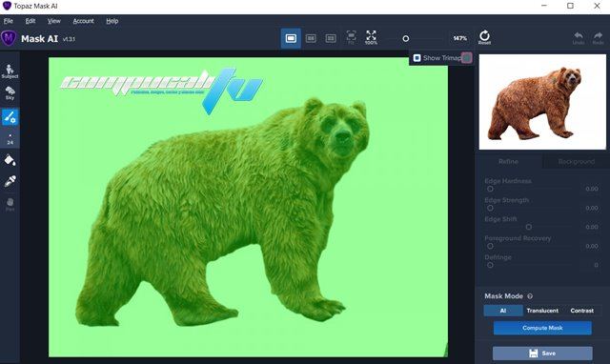
Task: Click the Edge Strength value field
Action: pos(592,208)
